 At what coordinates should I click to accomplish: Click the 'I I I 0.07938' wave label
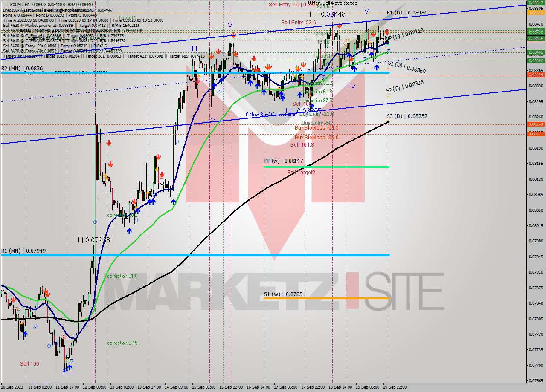pyautogui.click(x=92, y=240)
